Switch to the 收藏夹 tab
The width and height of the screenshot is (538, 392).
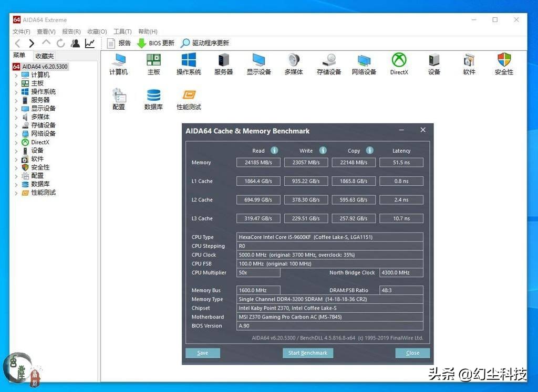click(x=44, y=56)
